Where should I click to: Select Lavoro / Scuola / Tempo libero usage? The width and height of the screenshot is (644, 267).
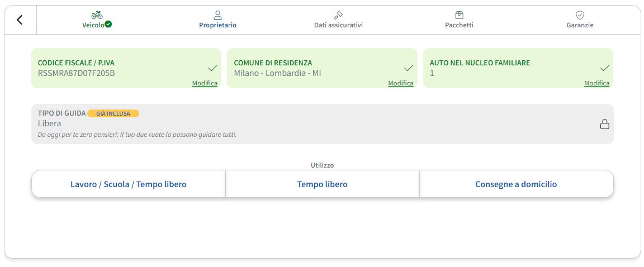[x=129, y=184]
